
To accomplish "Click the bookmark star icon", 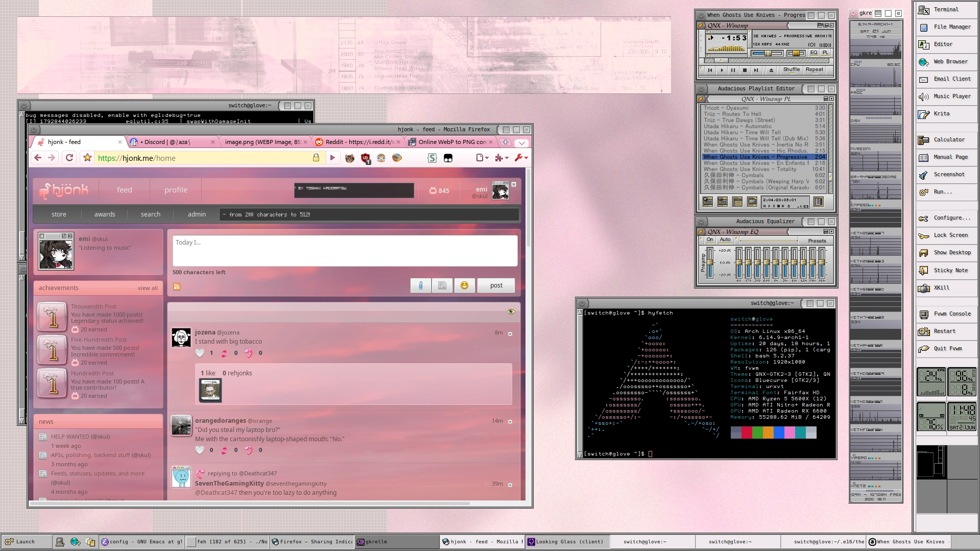I will point(87,158).
